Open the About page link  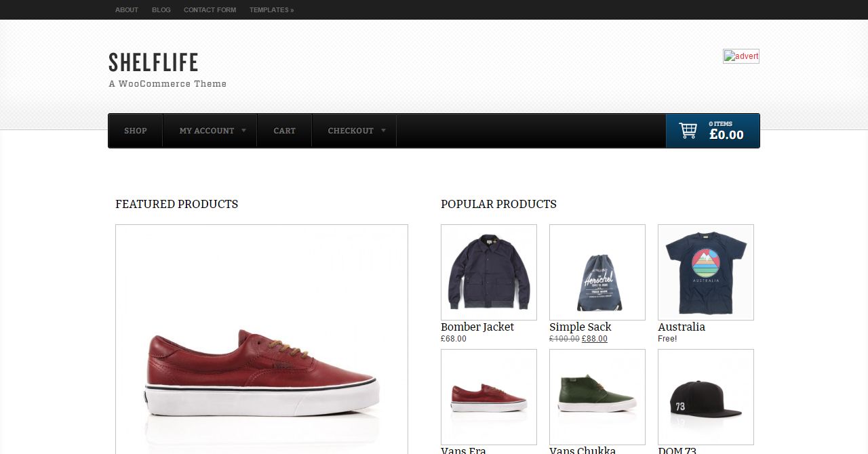click(127, 10)
